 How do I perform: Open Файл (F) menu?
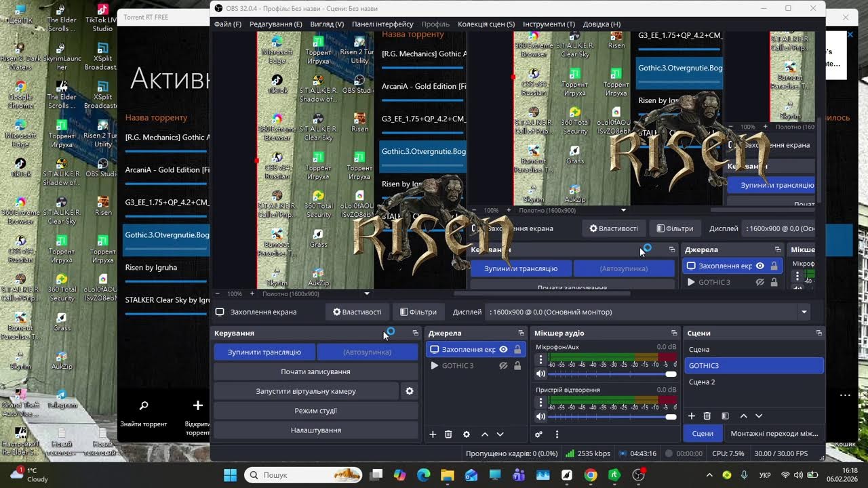[228, 24]
